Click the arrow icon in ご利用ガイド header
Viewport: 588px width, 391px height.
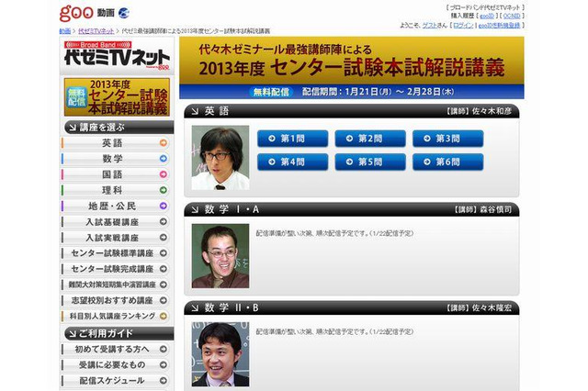pos(72,334)
